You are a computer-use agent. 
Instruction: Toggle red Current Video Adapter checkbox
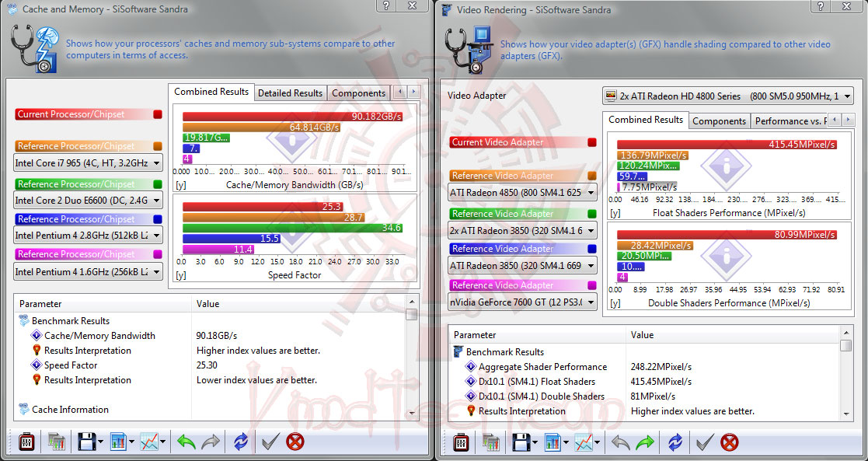pos(592,142)
